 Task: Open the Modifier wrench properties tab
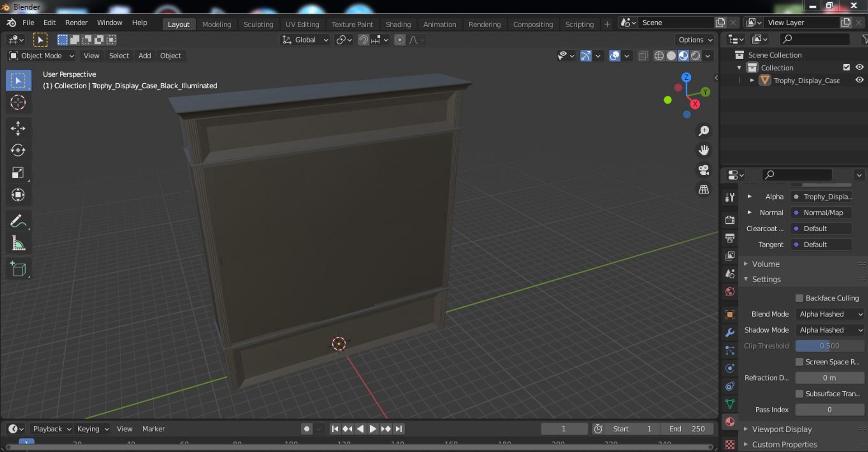pyautogui.click(x=730, y=333)
